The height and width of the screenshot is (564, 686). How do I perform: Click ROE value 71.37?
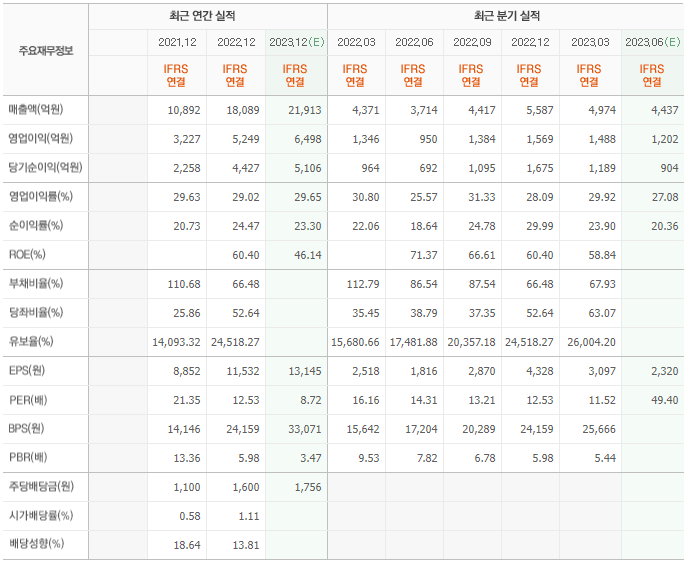coord(424,255)
